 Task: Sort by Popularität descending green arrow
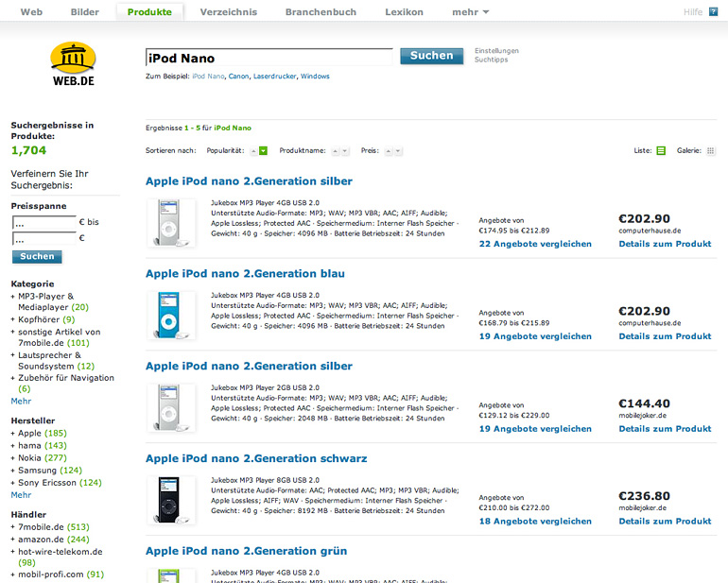point(263,151)
